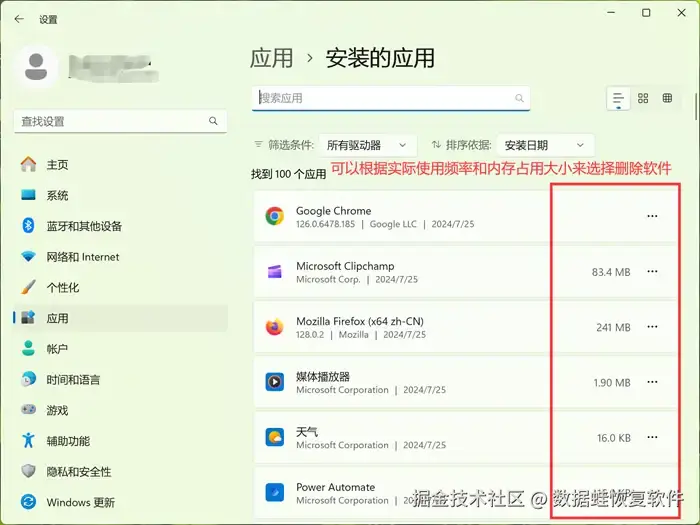This screenshot has height=525, width=700.
Task: Open more options for Mozilla Firefox
Action: 652,327
